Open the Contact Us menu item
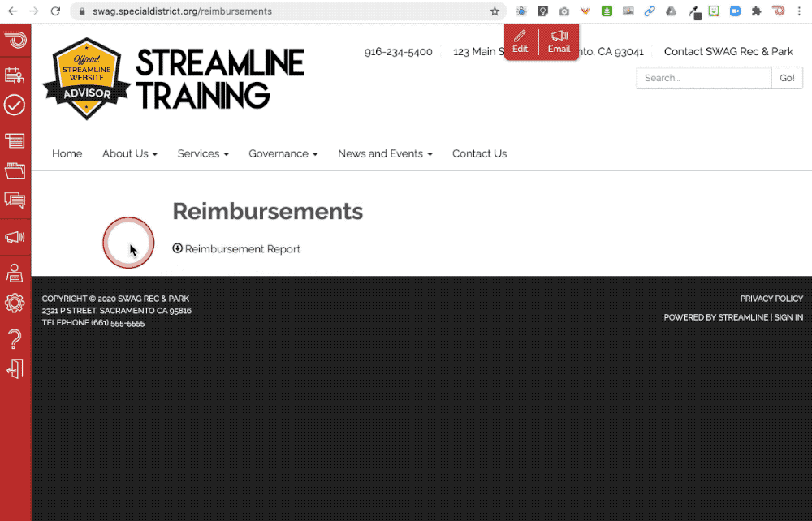The height and width of the screenshot is (521, 812). pos(480,153)
